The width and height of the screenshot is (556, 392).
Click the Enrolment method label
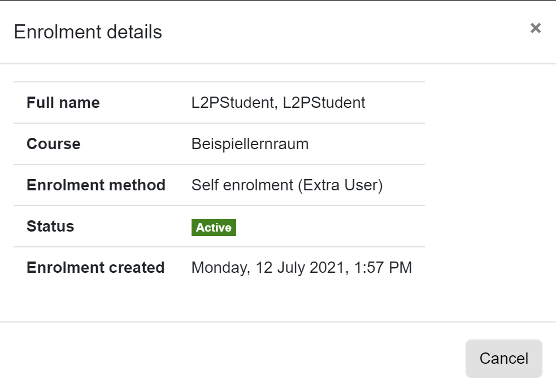pos(95,185)
